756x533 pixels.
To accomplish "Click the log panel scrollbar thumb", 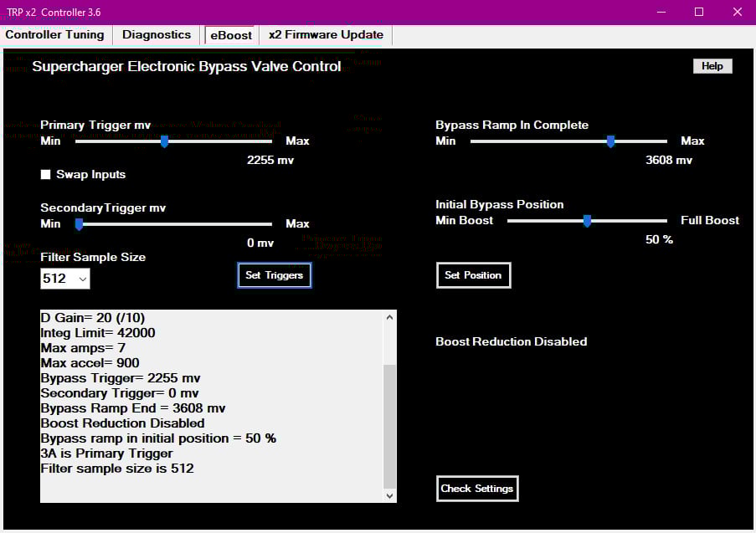I will coord(389,426).
